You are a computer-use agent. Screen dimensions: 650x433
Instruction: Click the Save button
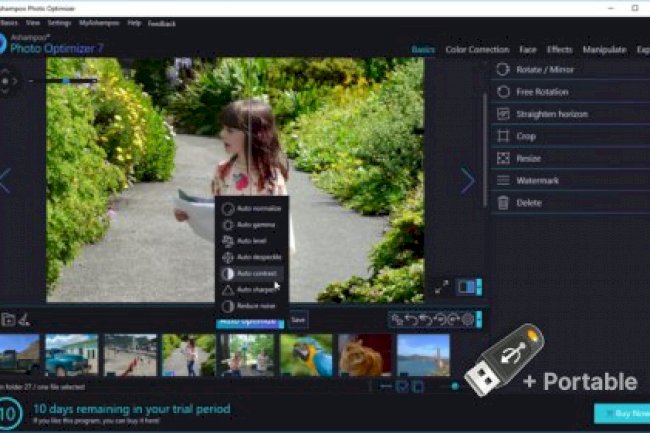[298, 320]
